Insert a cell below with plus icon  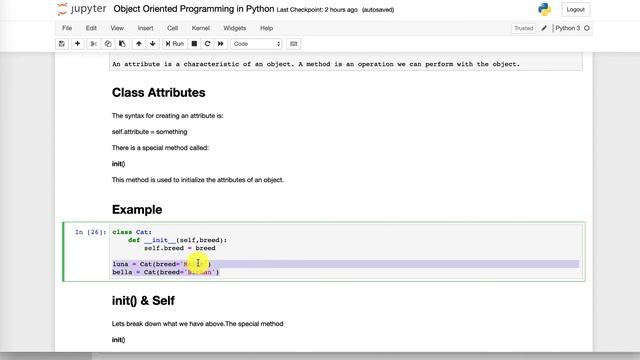pos(77,44)
